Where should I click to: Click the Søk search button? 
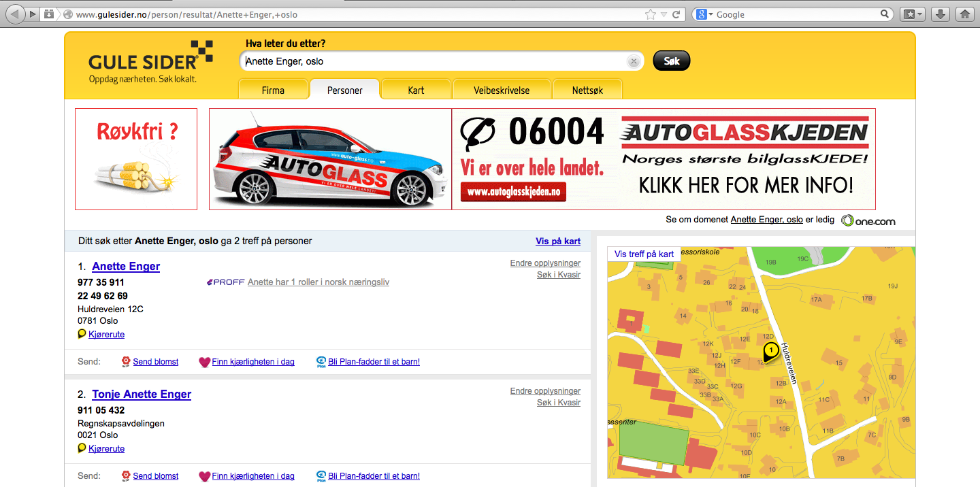point(671,61)
